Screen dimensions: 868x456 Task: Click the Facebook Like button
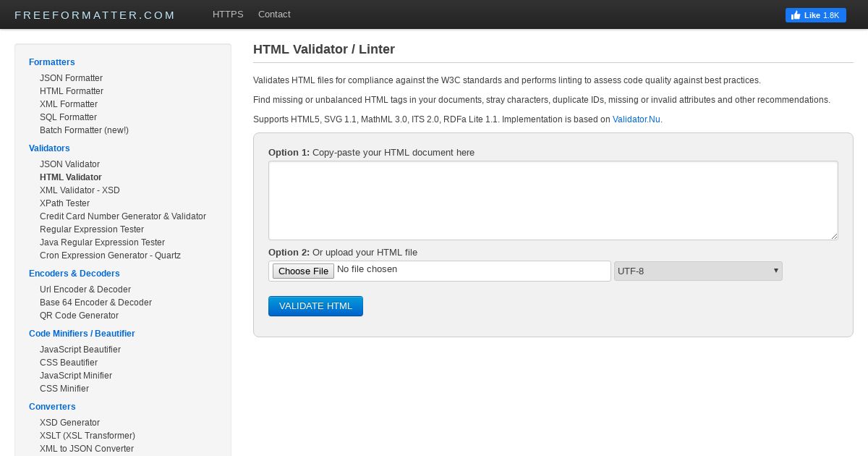[x=815, y=15]
